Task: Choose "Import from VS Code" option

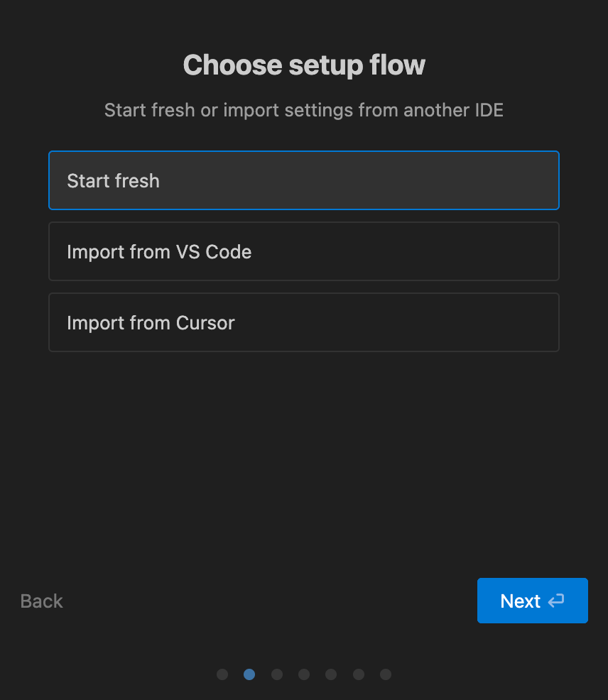Action: 303,251
